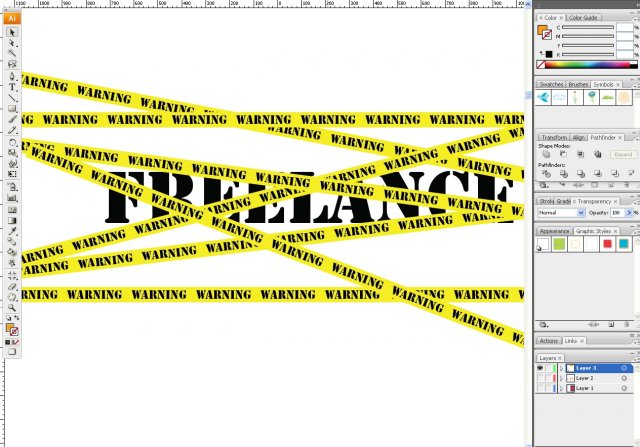Viewport: 640px width, 447px height.
Task: Select the Magic Wand tool
Action: (x=12, y=53)
